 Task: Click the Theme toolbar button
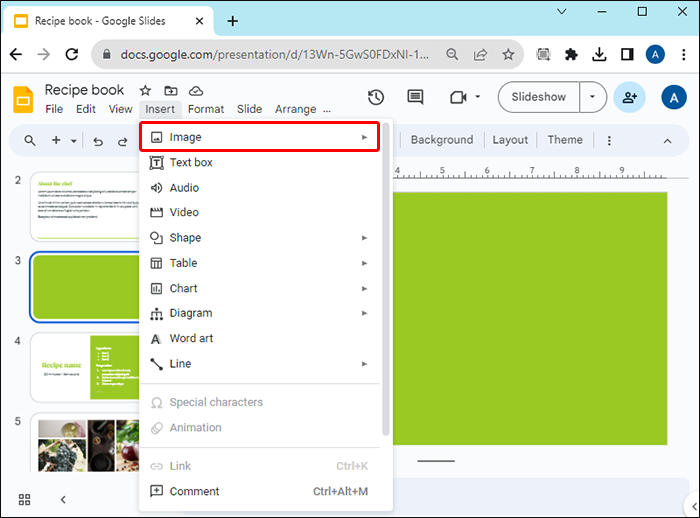pyautogui.click(x=565, y=140)
